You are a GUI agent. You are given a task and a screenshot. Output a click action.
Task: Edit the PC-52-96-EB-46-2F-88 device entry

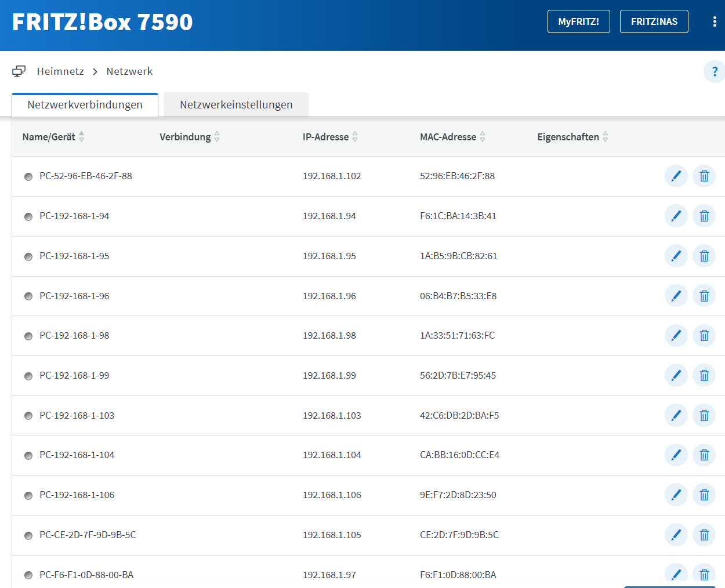(676, 176)
